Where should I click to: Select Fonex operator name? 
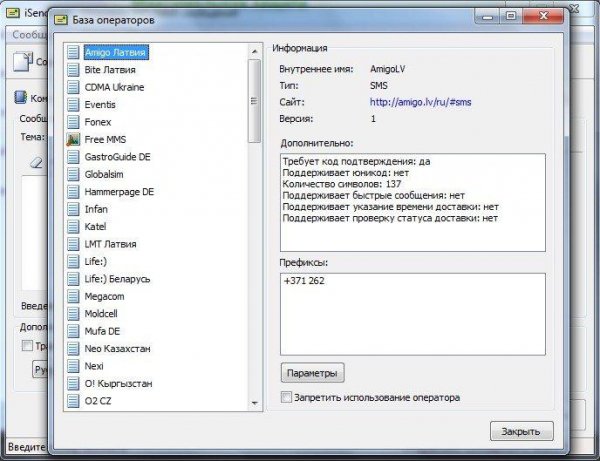98,122
